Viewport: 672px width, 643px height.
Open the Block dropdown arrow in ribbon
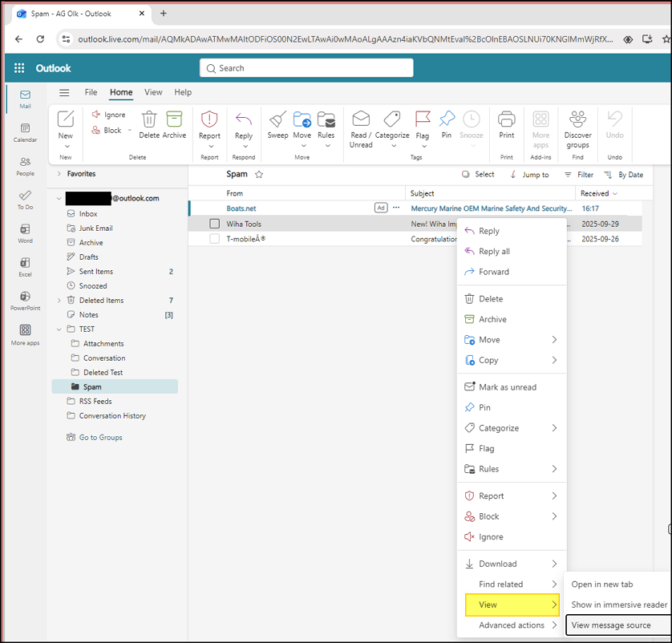(x=129, y=130)
